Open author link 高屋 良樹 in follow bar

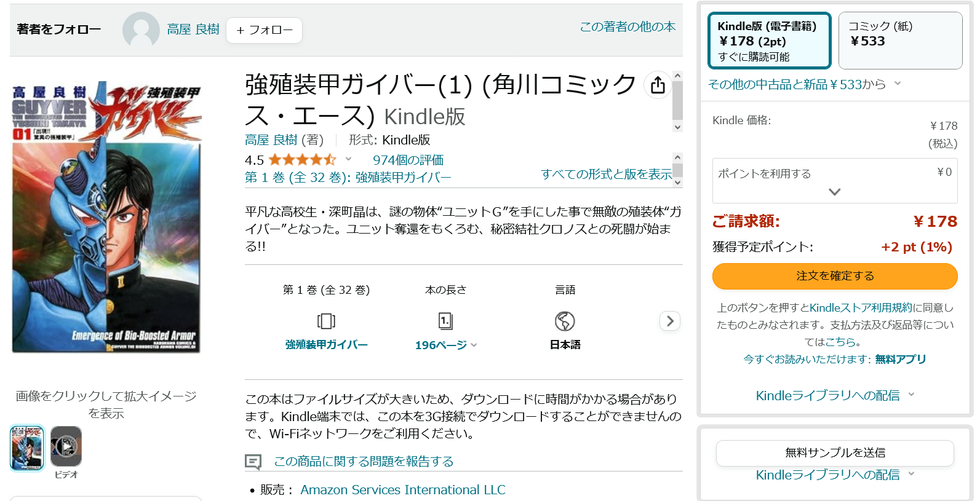[x=193, y=30]
